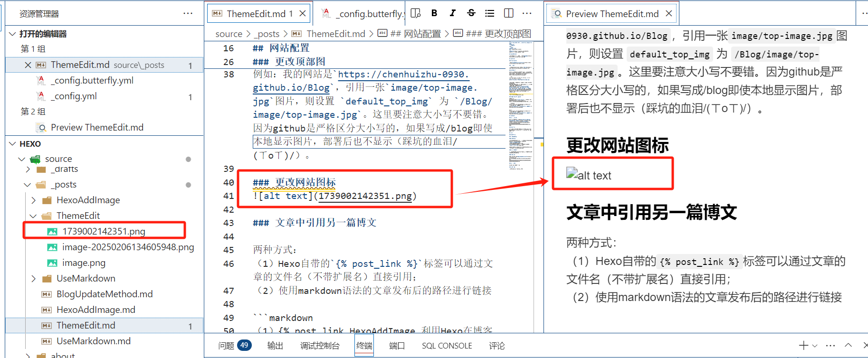Close ThemeEdit.md in open editors list
Screen dimensions: 868x358
pos(28,65)
